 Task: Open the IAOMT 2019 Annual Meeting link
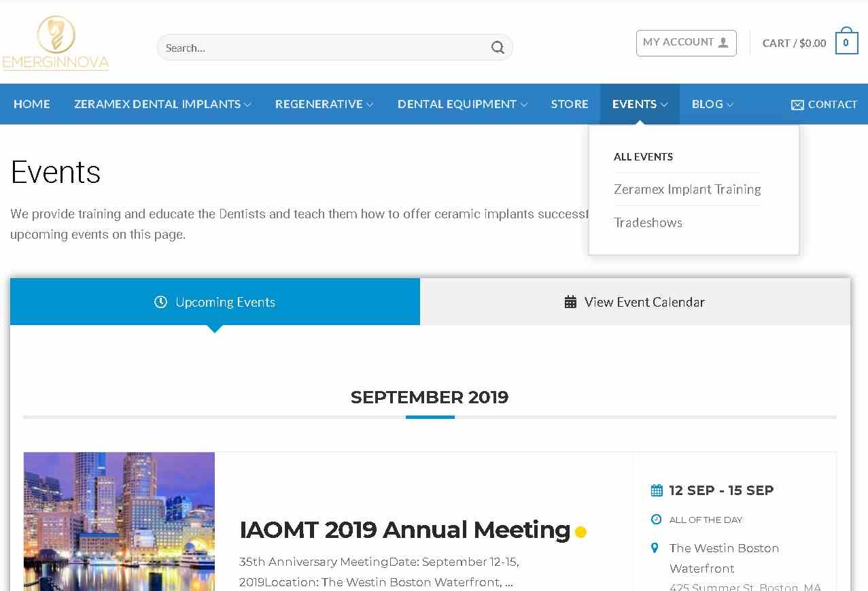coord(404,529)
